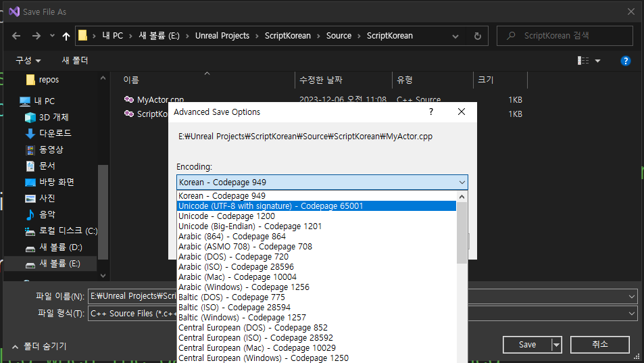Open the help question mark icon
The height and width of the screenshot is (363, 644).
click(x=625, y=61)
